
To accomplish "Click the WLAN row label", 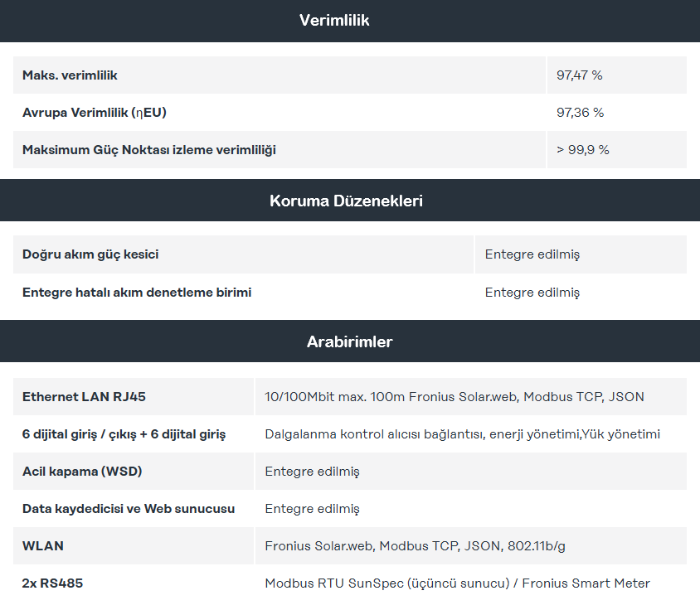I will pos(43,545).
